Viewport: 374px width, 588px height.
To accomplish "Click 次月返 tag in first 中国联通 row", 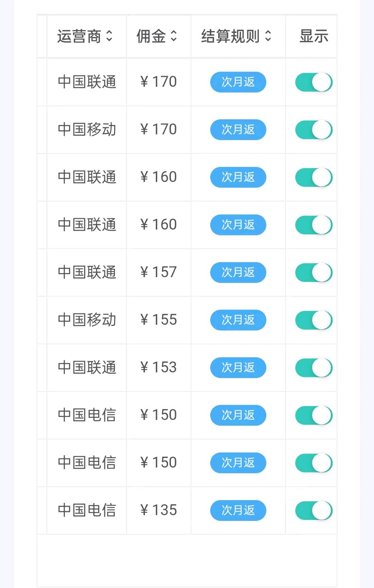I will (x=238, y=82).
